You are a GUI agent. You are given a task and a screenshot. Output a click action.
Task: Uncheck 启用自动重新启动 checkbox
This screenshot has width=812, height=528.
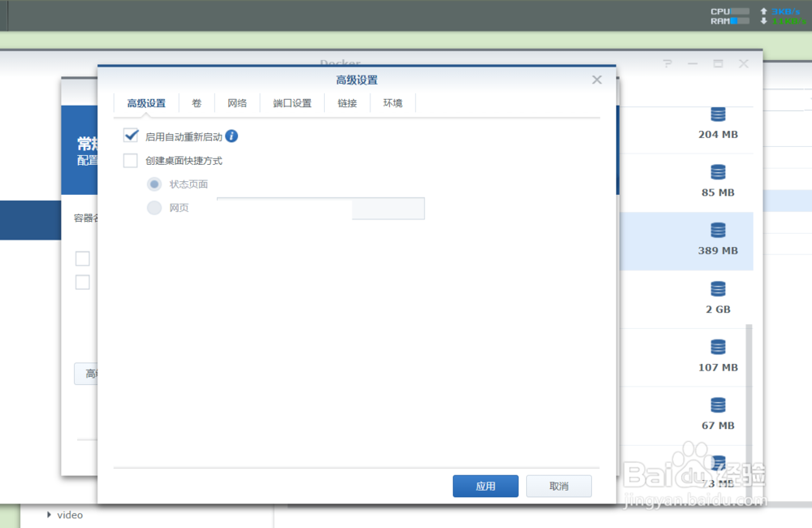131,136
